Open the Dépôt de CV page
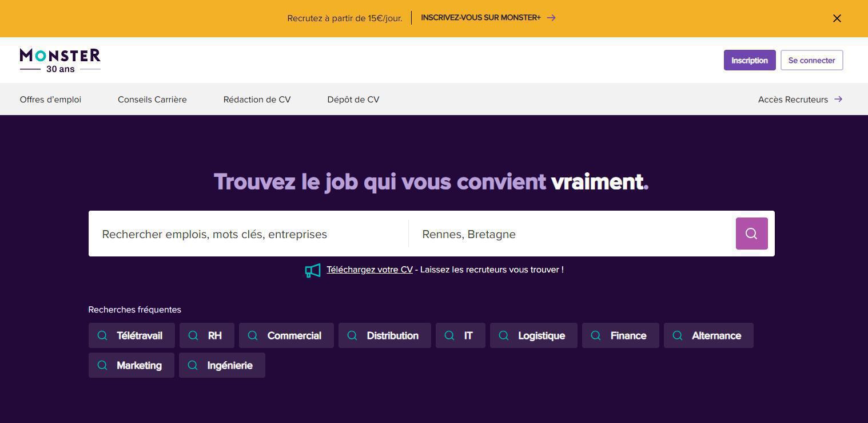The width and height of the screenshot is (868, 423). 353,100
